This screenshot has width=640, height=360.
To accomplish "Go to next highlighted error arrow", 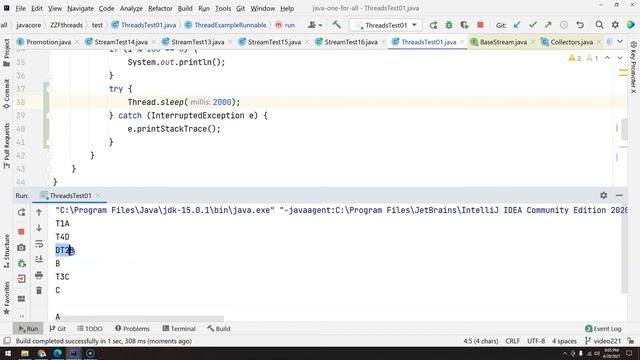I will pyautogui.click(x=620, y=58).
